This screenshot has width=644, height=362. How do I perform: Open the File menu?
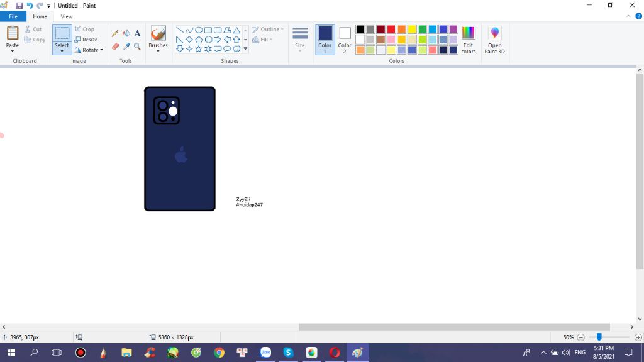coord(13,16)
